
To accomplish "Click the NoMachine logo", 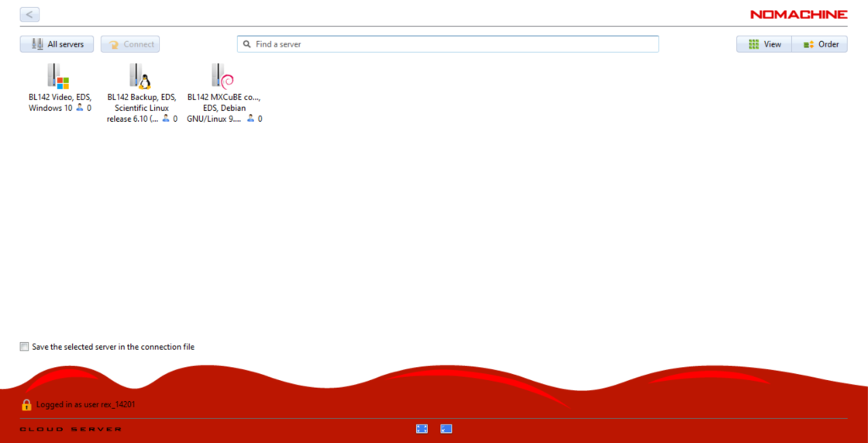I will [799, 15].
